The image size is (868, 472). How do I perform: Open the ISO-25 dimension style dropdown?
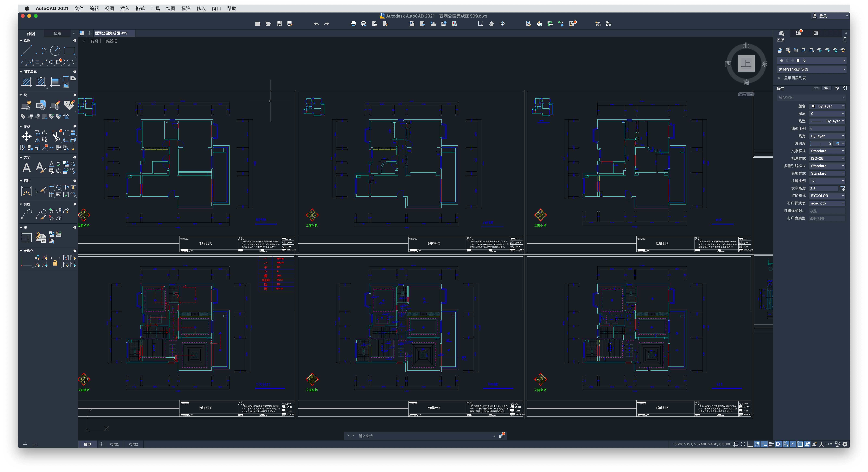pos(827,158)
